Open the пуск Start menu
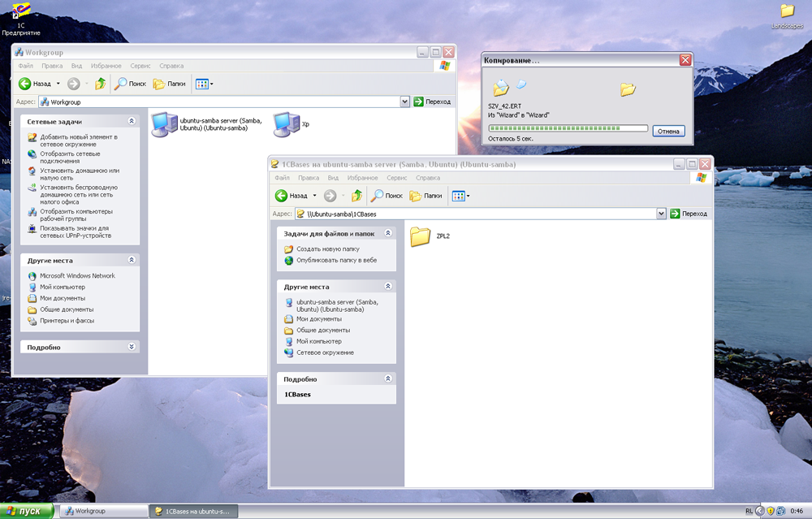Screen dimensions: 812x519 [x=27, y=511]
